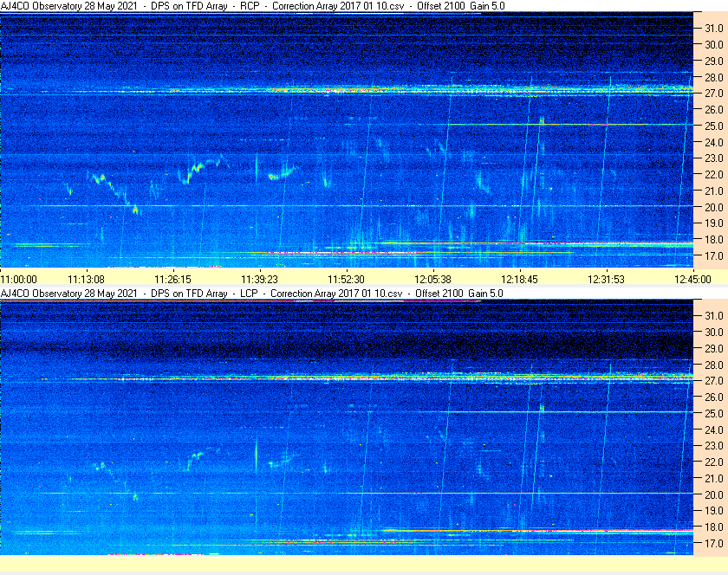728x575 pixels.
Task: Select the 11:00:00 time axis label
Action: (x=18, y=280)
